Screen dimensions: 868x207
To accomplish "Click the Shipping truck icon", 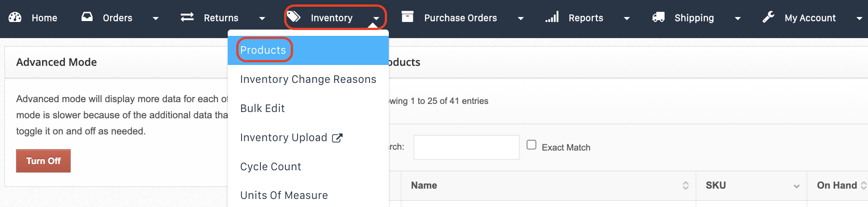I will pyautogui.click(x=659, y=17).
